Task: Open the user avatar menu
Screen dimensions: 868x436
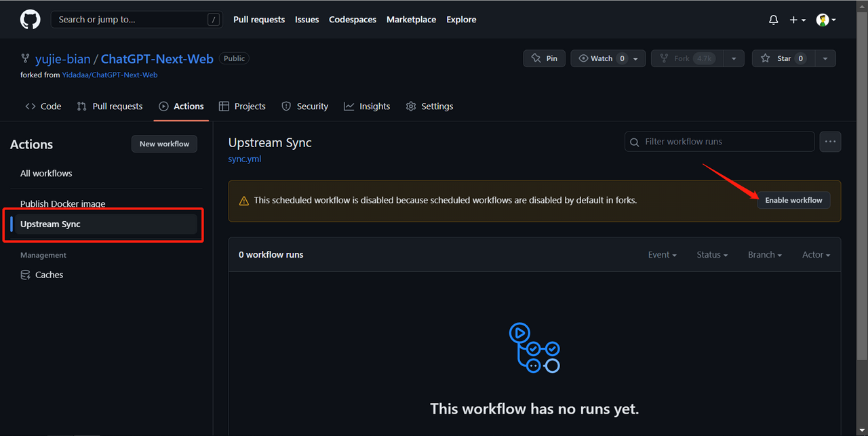Action: [825, 20]
